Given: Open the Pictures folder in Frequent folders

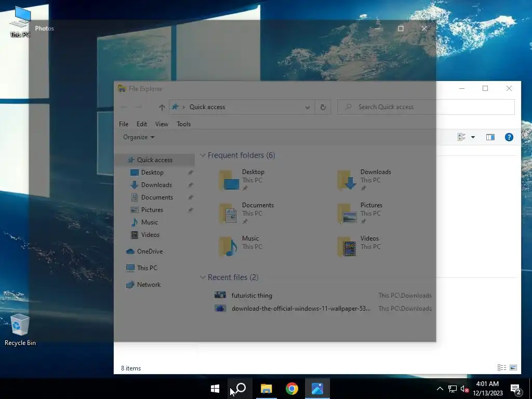Looking at the screenshot, I should tap(360, 213).
